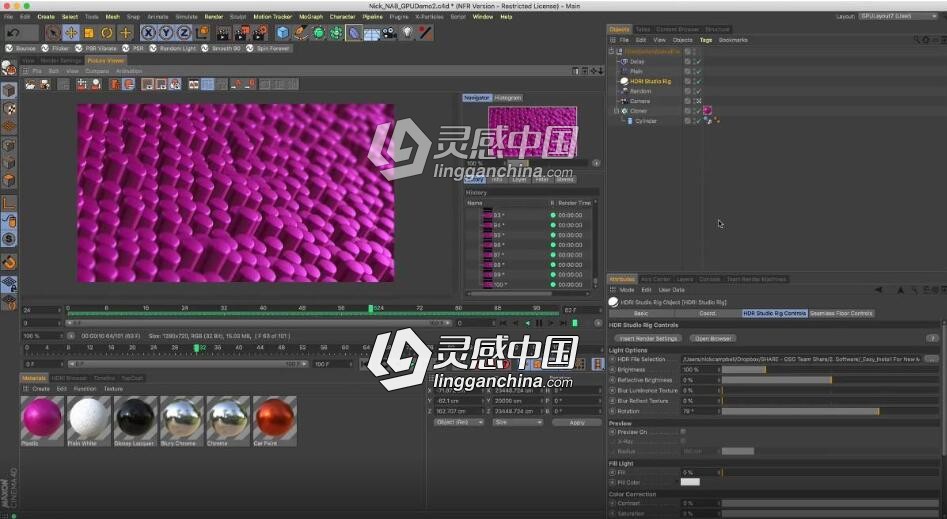The width and height of the screenshot is (947, 519).
Task: Open the Render menu
Action: point(214,17)
